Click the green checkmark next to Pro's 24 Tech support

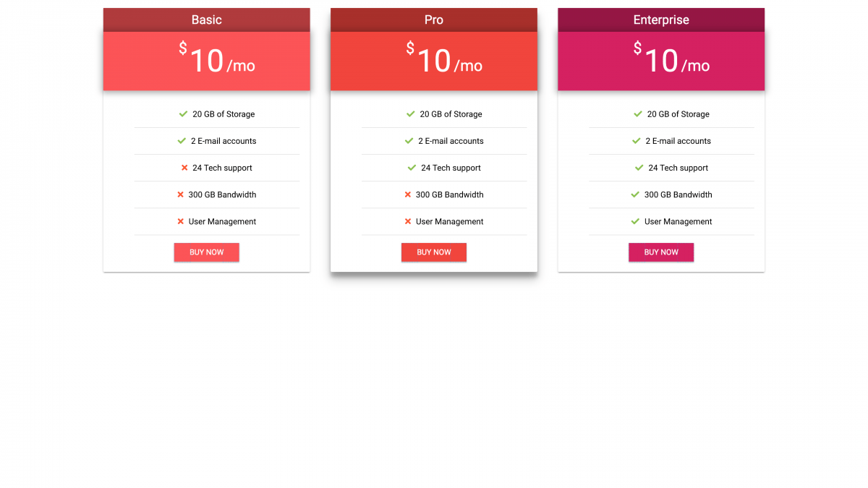click(x=410, y=168)
